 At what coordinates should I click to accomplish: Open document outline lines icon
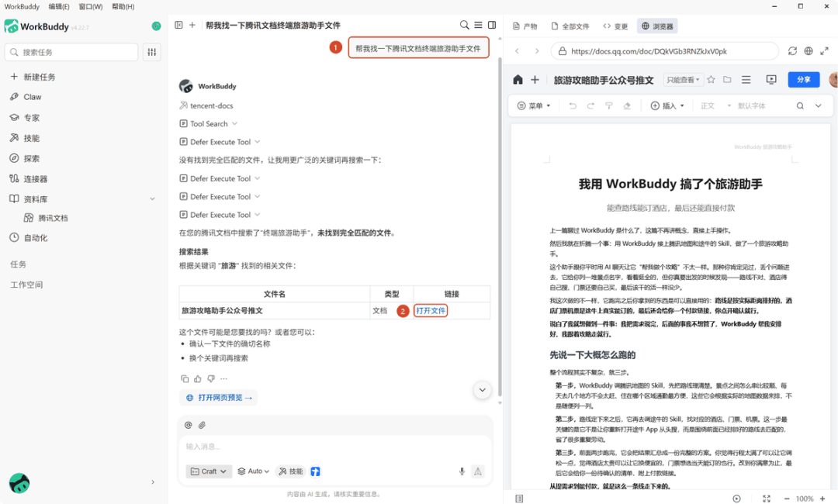[746, 80]
